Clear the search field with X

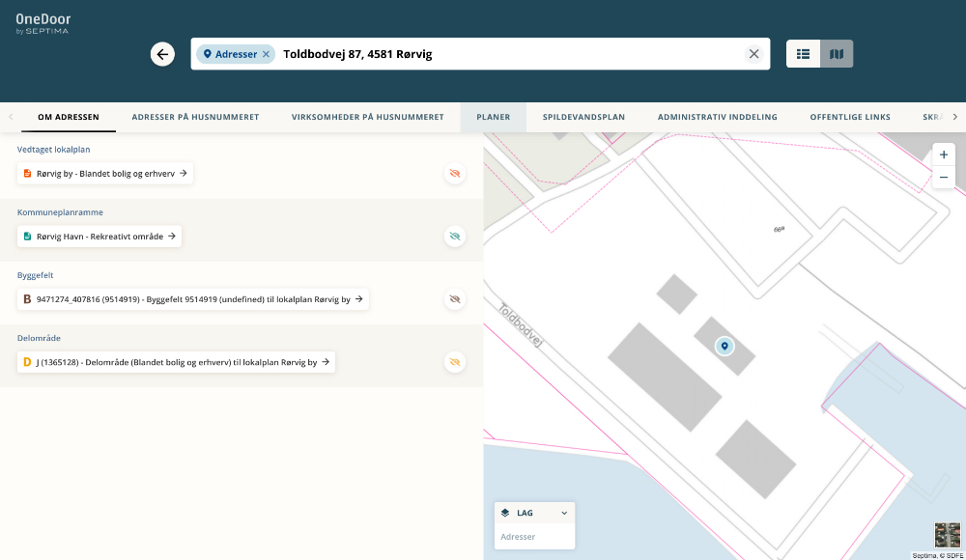pos(754,54)
